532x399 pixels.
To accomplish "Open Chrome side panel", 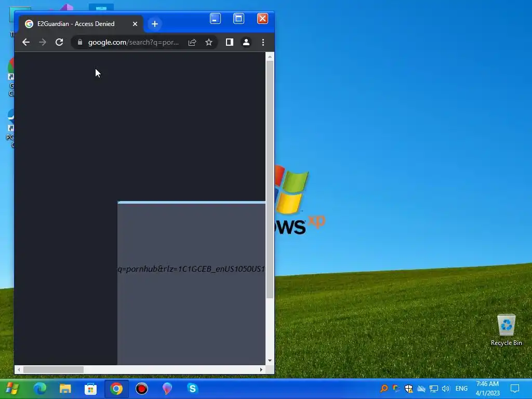I will [x=229, y=42].
